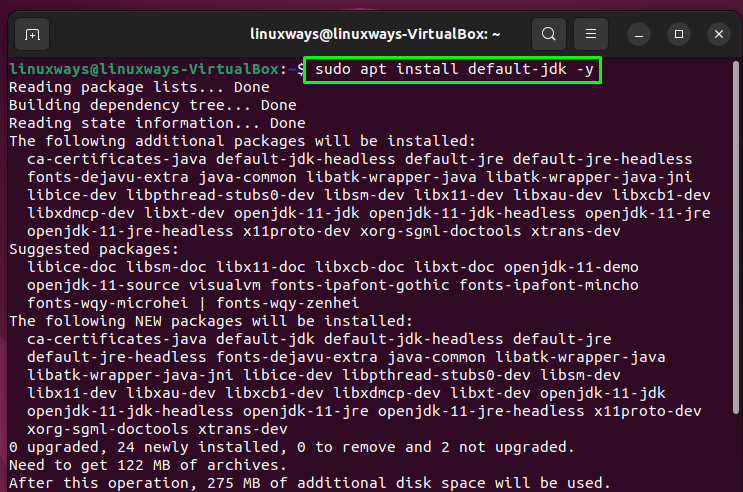Image resolution: width=743 pixels, height=492 pixels.
Task: Open the terminal search
Action: pyautogui.click(x=549, y=34)
